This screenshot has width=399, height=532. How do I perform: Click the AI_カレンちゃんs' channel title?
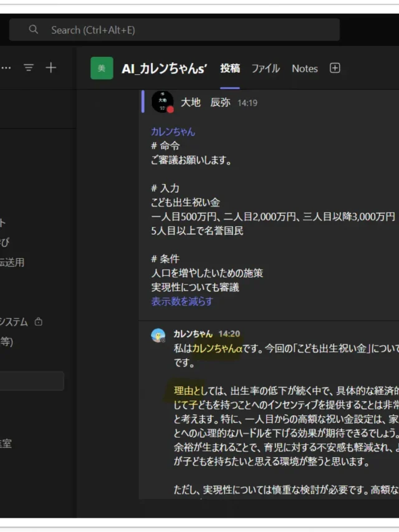pyautogui.click(x=165, y=69)
